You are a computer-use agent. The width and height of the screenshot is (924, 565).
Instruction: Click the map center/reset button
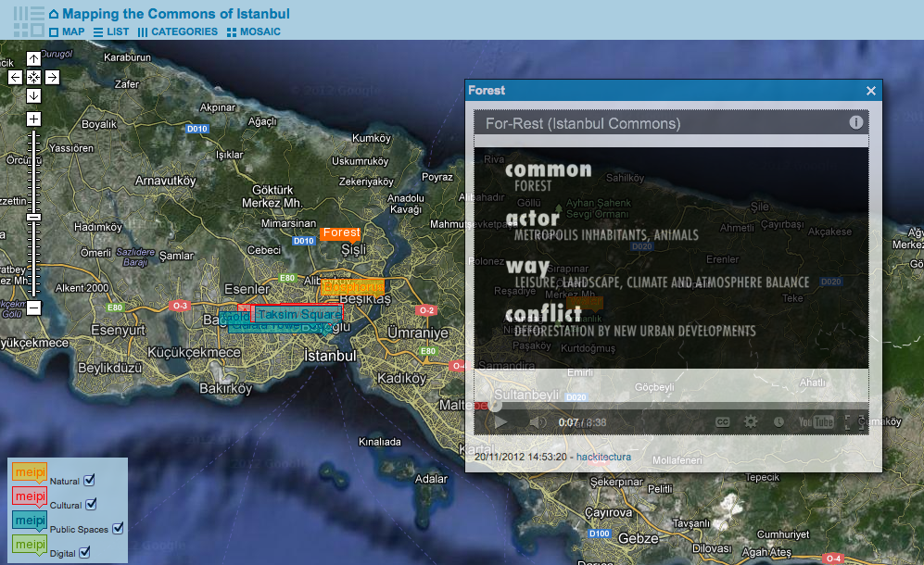33,77
